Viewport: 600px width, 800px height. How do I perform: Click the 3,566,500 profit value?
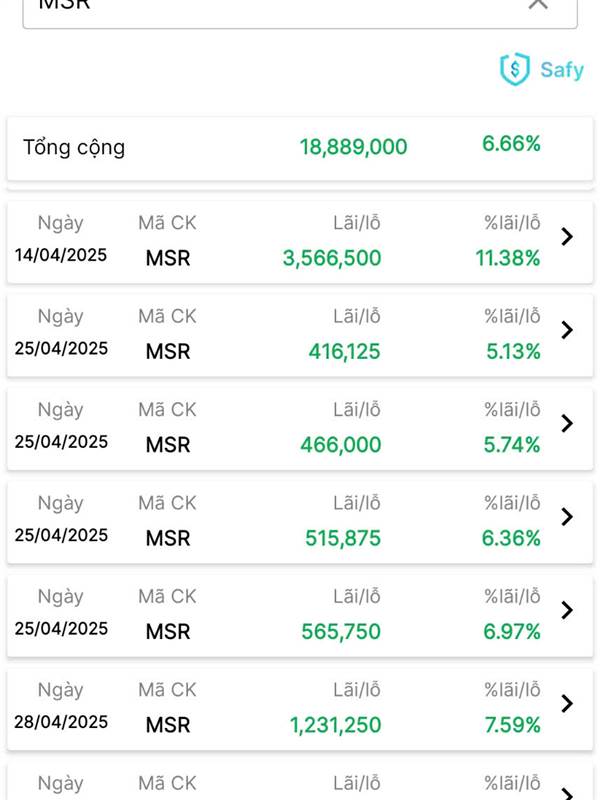(x=332, y=258)
